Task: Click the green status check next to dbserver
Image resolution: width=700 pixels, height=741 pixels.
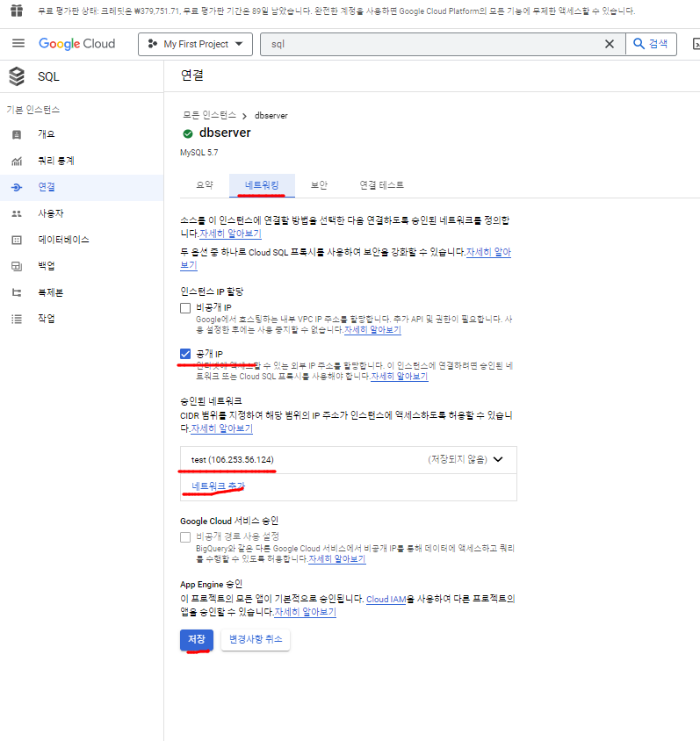Action: (188, 133)
